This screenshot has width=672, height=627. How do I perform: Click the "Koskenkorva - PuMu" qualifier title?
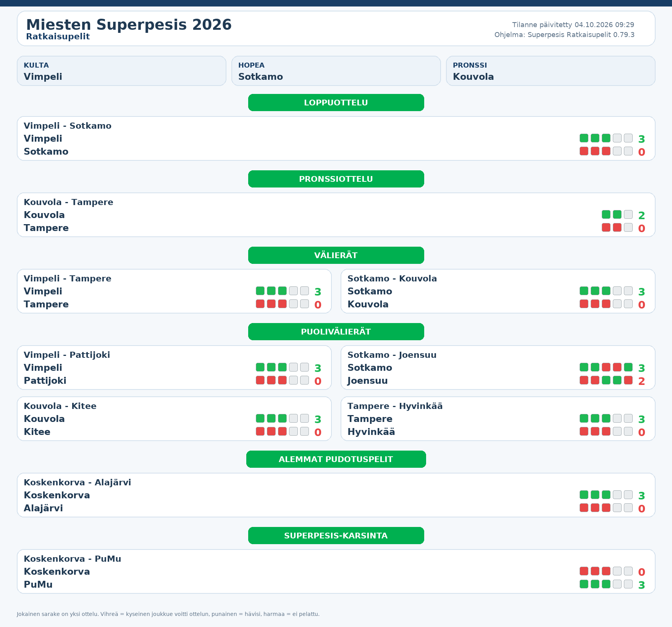(x=73, y=559)
